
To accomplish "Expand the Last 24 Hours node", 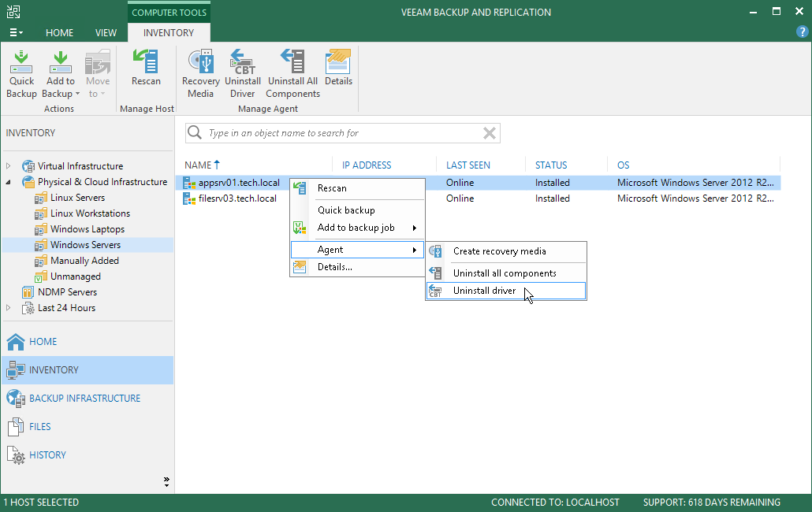I will (9, 308).
